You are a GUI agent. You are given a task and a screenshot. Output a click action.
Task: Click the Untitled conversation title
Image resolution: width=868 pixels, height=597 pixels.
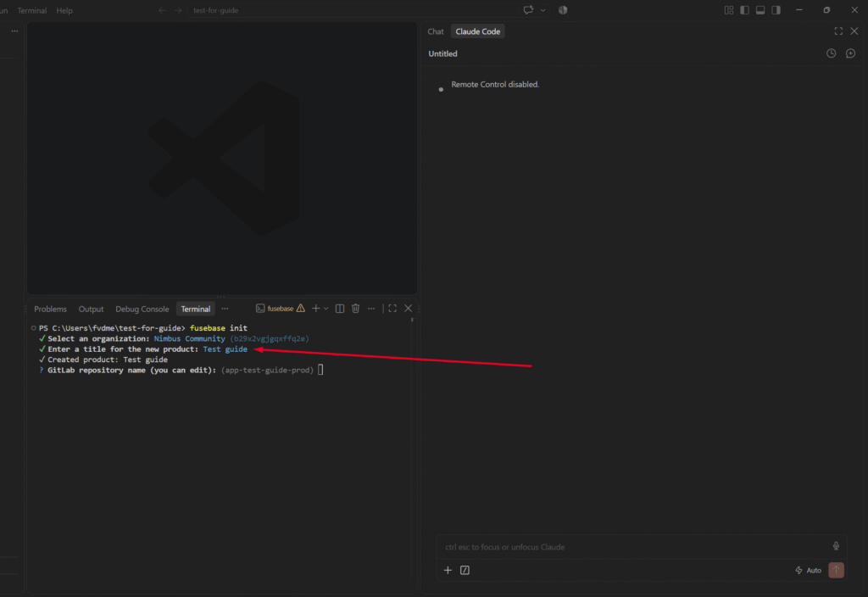coord(442,53)
